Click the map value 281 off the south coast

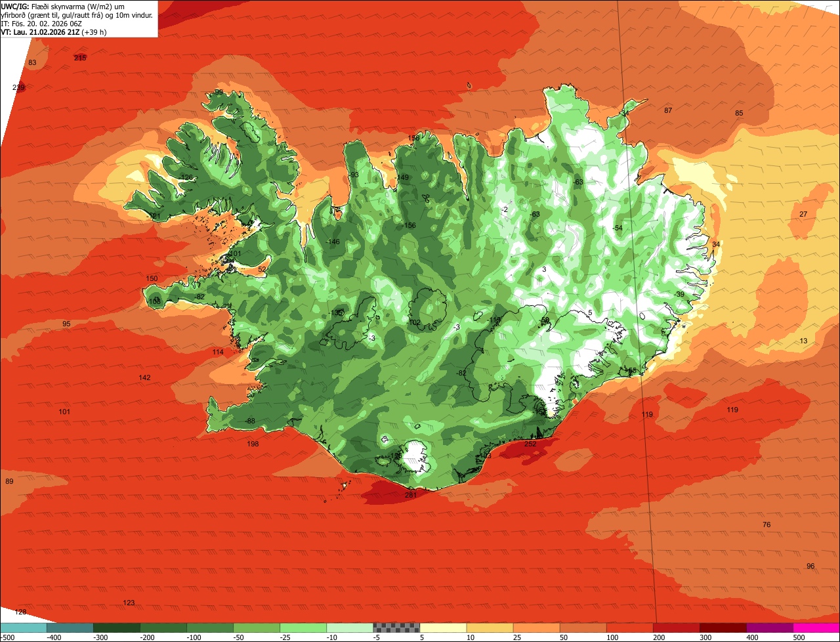tap(411, 495)
